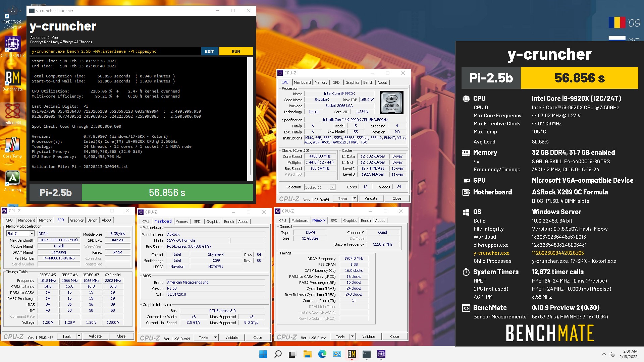
Task: Select Graphics tab in the Mainboard window
Action: pos(213,222)
